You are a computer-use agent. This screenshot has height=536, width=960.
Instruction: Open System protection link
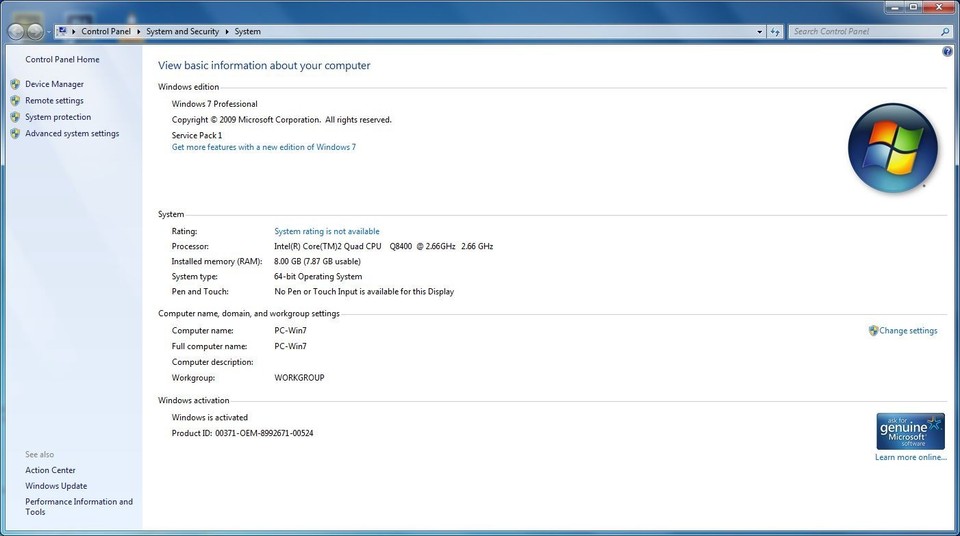58,117
